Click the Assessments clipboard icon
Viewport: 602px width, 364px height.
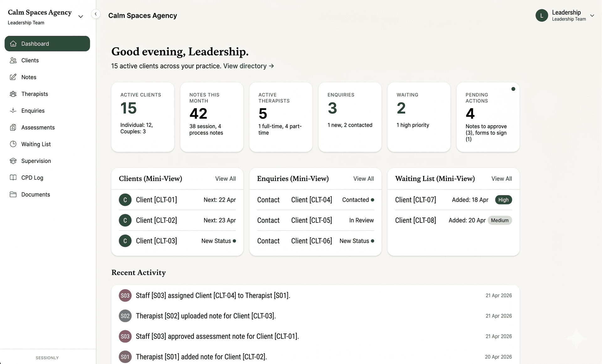(13, 127)
